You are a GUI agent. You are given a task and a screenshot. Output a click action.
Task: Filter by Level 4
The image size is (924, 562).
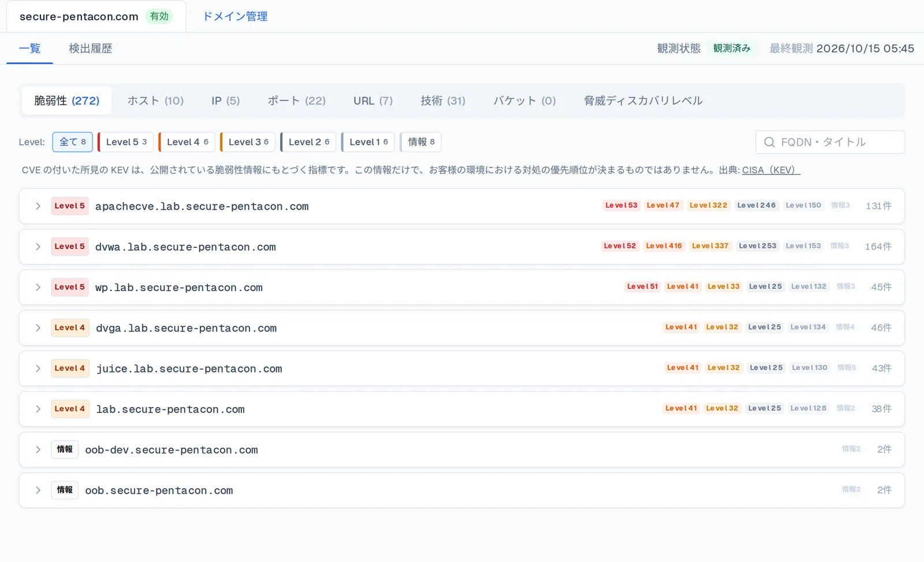tap(187, 142)
